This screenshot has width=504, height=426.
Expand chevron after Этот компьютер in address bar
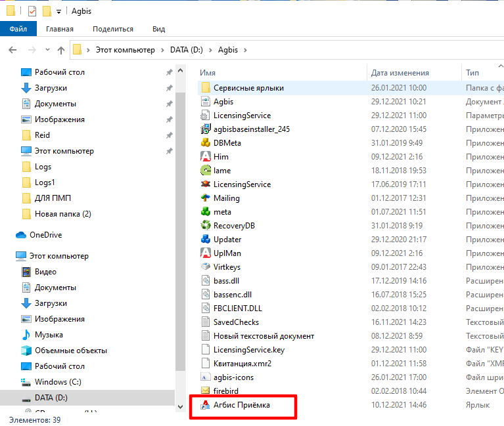click(163, 50)
